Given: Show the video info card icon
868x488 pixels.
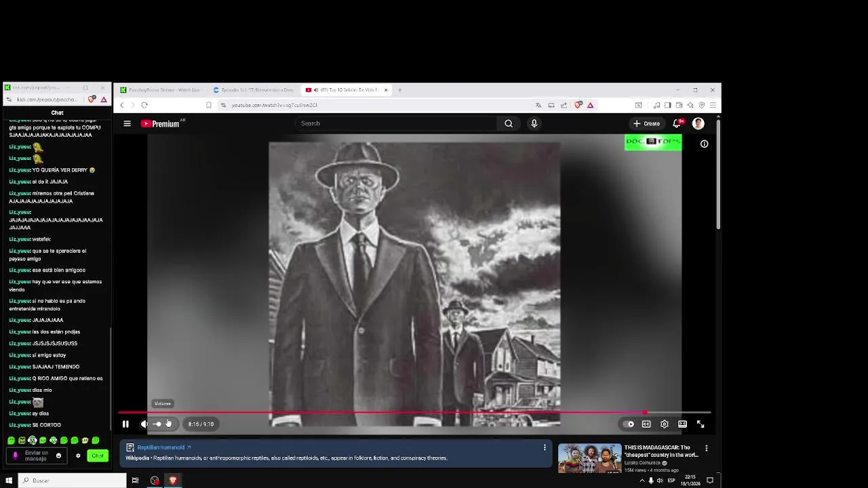Looking at the screenshot, I should click(x=704, y=144).
